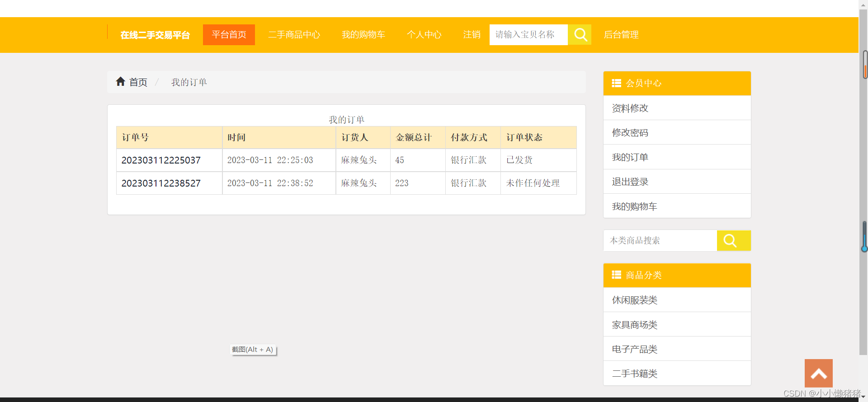This screenshot has height=402, width=868.
Task: Open 我的购物车 in the top navigation
Action: coord(363,35)
